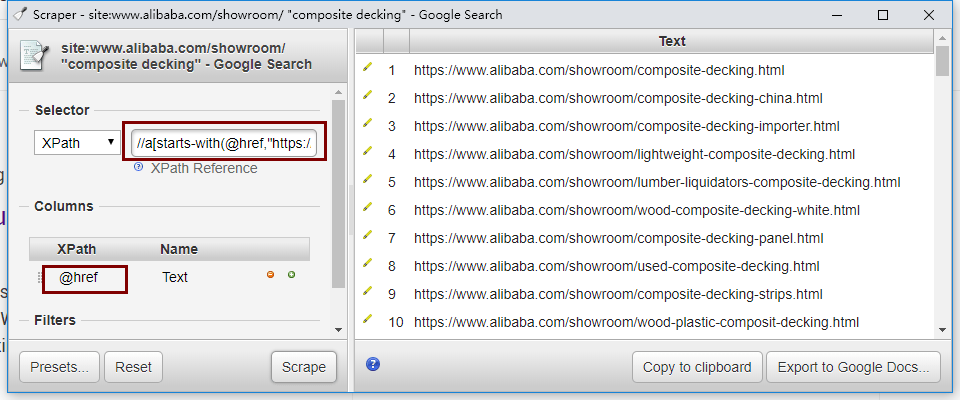960x400 pixels.
Task: Click into the XPath selector expression field
Action: 224,143
